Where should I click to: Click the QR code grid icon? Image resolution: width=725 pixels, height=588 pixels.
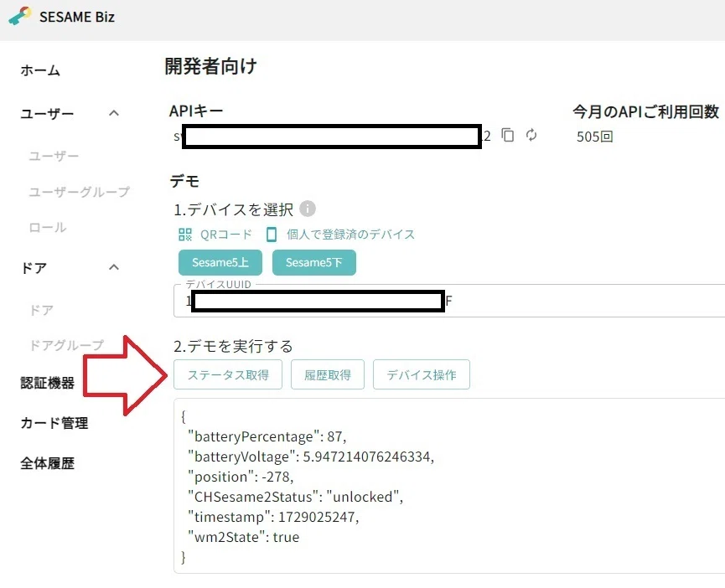point(185,235)
